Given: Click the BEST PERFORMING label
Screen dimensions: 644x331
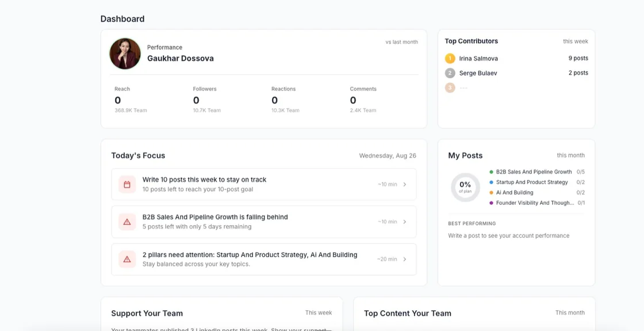Looking at the screenshot, I should [472, 224].
